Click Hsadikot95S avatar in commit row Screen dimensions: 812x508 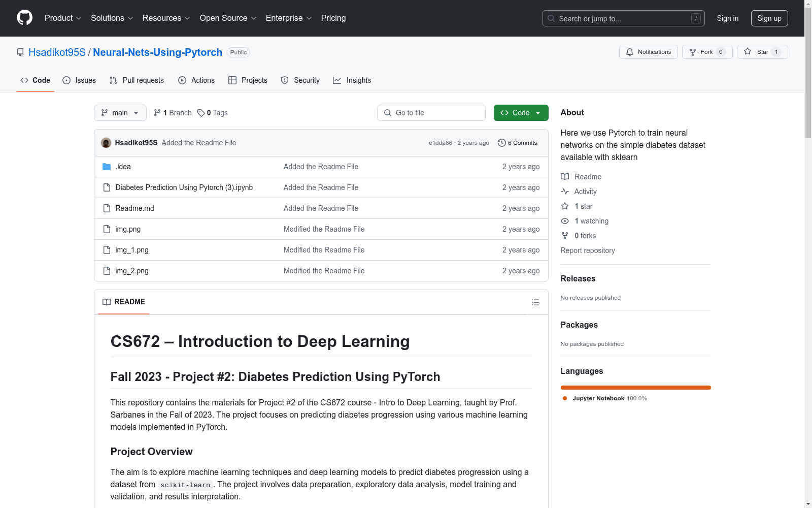coord(106,143)
